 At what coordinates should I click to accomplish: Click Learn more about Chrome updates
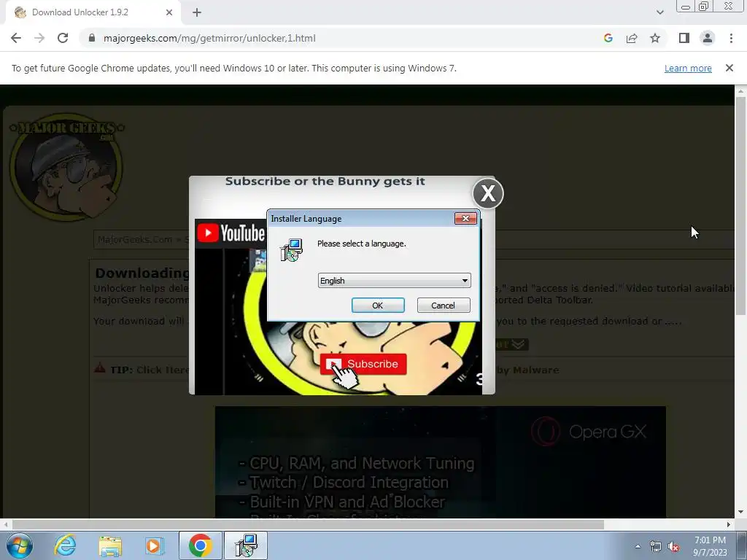[x=688, y=68]
